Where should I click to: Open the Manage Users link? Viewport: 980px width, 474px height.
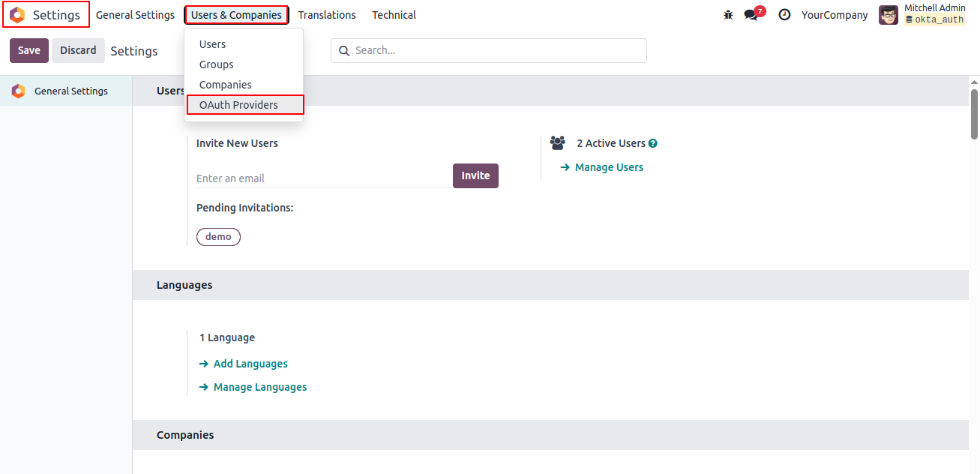point(609,167)
